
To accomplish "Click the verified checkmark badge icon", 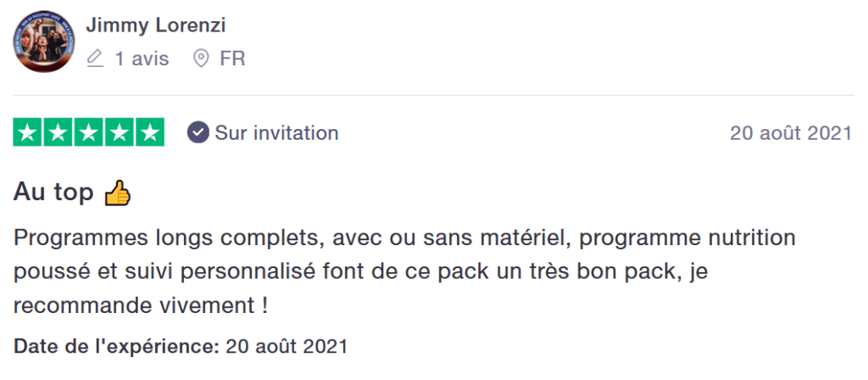I will (x=198, y=132).
